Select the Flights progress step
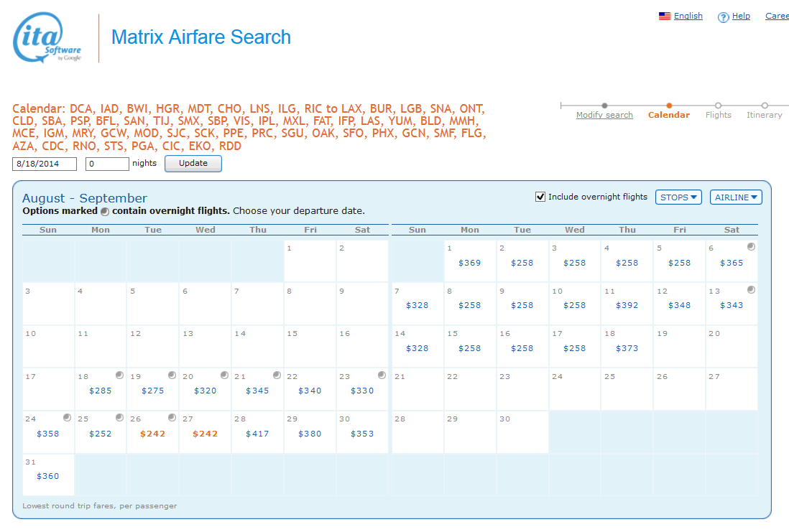Viewport: 789px width, 532px height. [x=718, y=115]
